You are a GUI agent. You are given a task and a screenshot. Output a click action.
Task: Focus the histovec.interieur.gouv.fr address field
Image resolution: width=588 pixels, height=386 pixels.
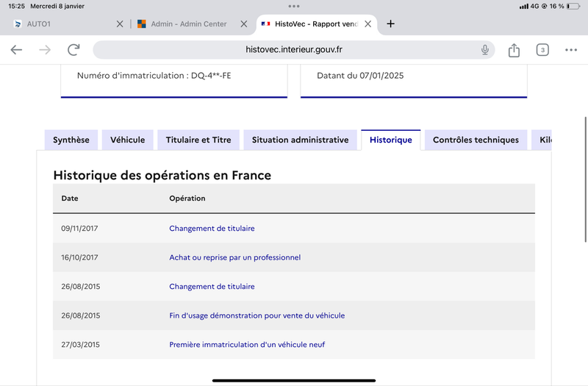pos(294,49)
